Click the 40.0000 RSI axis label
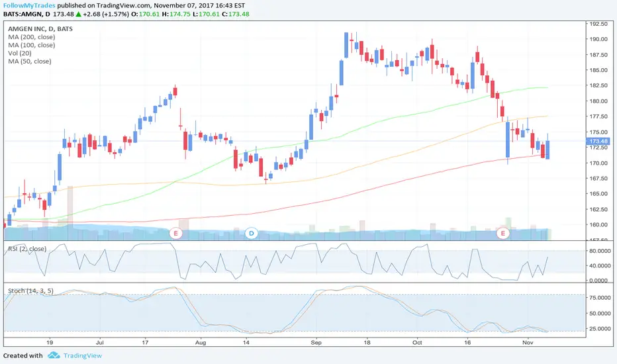This screenshot has height=364, width=617. click(x=600, y=265)
